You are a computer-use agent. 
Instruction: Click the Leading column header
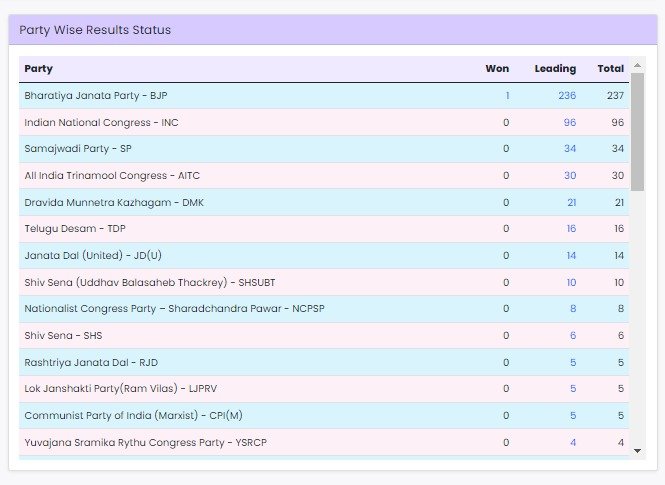tap(555, 69)
